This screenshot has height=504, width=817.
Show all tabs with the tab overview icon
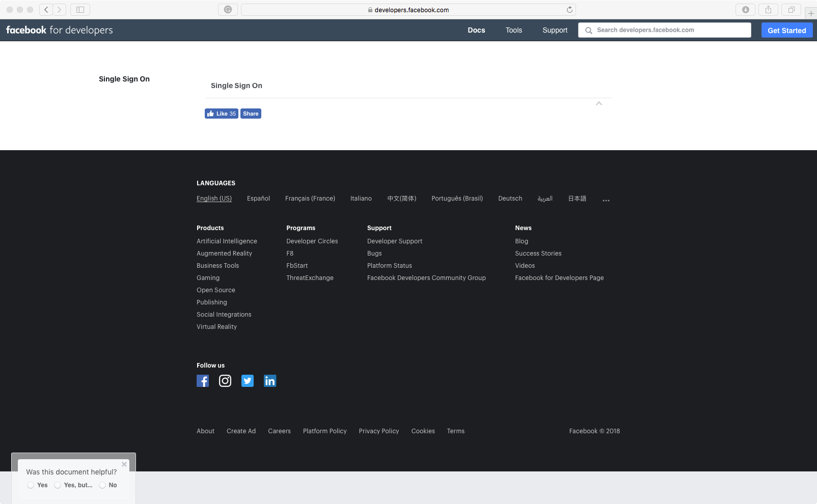click(791, 10)
